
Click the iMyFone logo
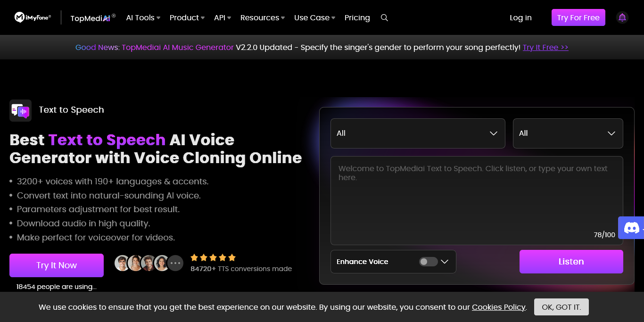coord(33,17)
